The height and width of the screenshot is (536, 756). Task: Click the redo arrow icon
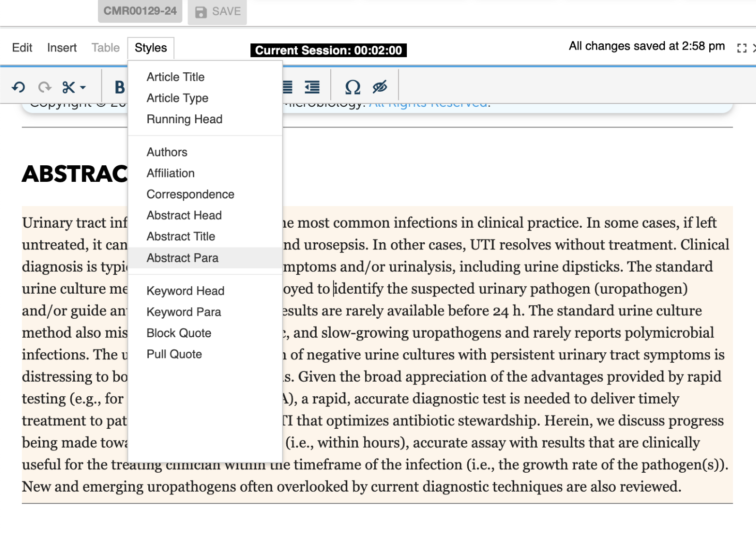[x=44, y=87]
